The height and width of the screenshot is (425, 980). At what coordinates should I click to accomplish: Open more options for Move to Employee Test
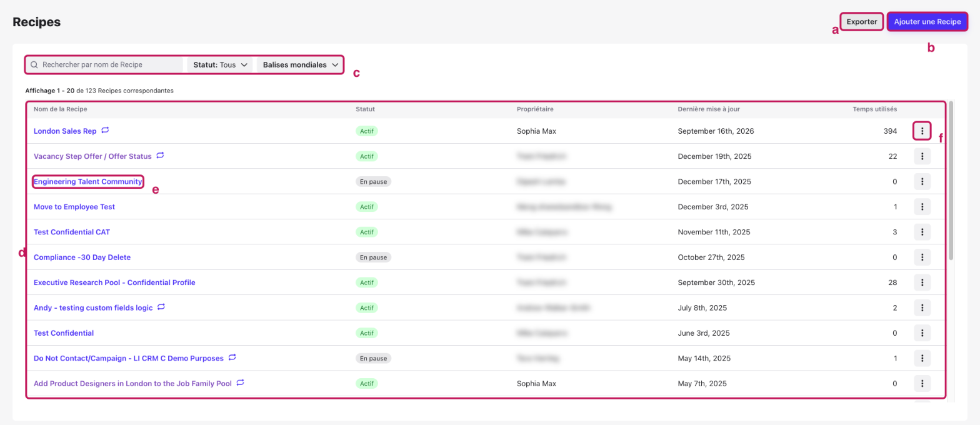pos(922,207)
